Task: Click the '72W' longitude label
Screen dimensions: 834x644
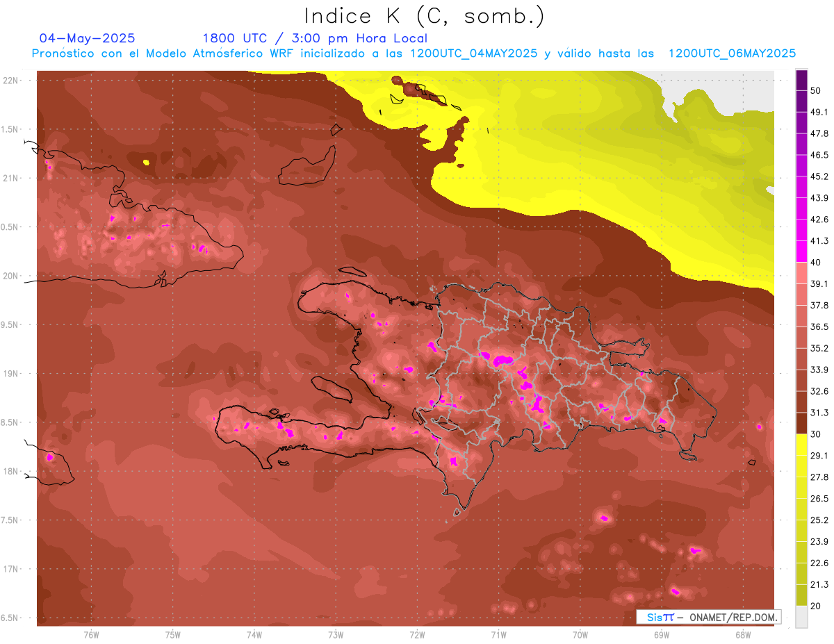Action: pos(417,635)
